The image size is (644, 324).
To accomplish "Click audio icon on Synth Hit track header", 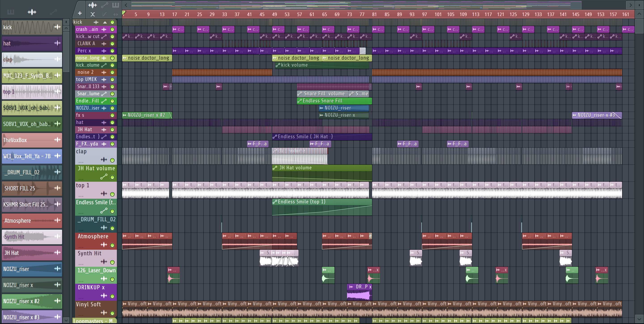I will [104, 262].
